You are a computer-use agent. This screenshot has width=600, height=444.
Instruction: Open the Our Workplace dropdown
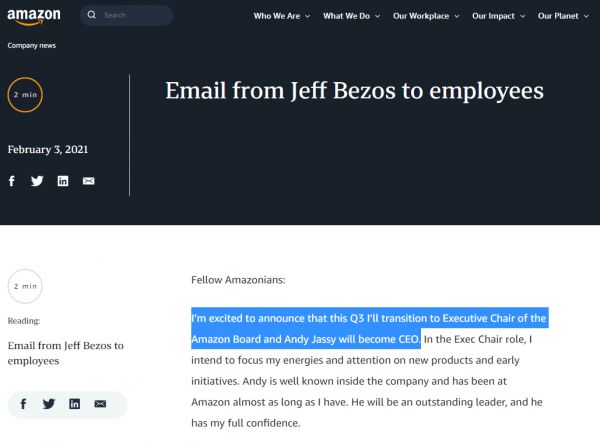426,16
